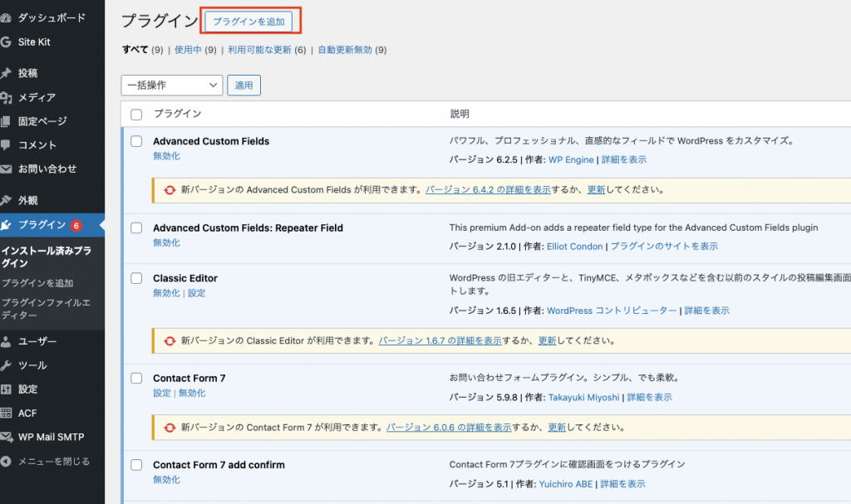Open ダッシュボード in the sidebar
The image size is (851, 504).
click(52, 18)
